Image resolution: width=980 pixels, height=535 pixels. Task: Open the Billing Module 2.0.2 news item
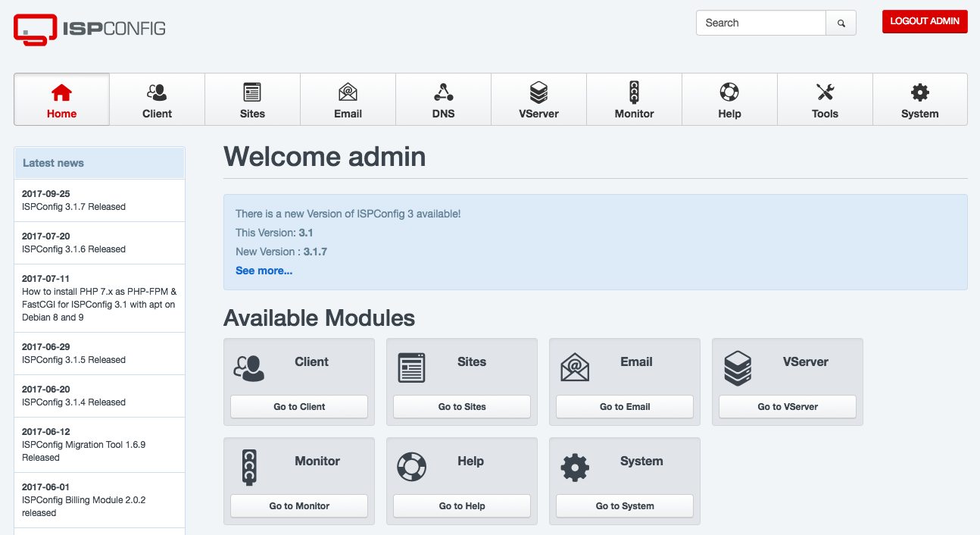pyautogui.click(x=99, y=500)
